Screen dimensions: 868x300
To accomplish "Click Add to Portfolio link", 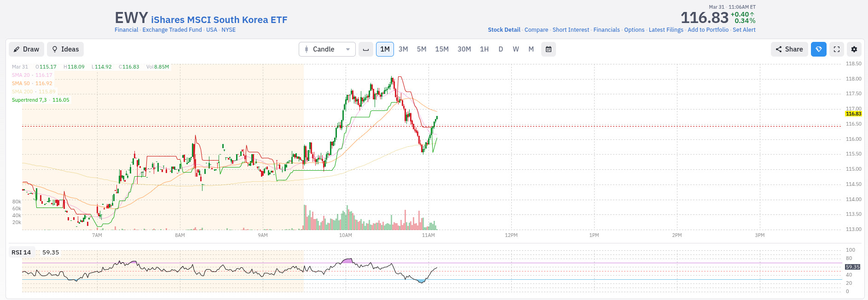I will [708, 30].
